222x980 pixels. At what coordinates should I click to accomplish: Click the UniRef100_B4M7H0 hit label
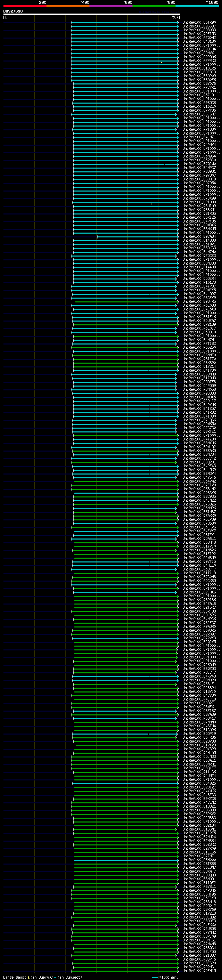[199, 252]
